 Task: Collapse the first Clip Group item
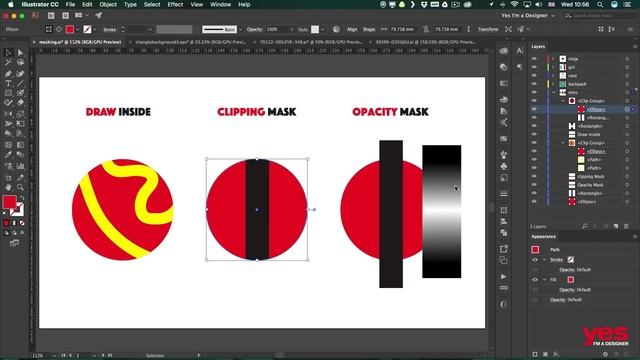tap(563, 101)
